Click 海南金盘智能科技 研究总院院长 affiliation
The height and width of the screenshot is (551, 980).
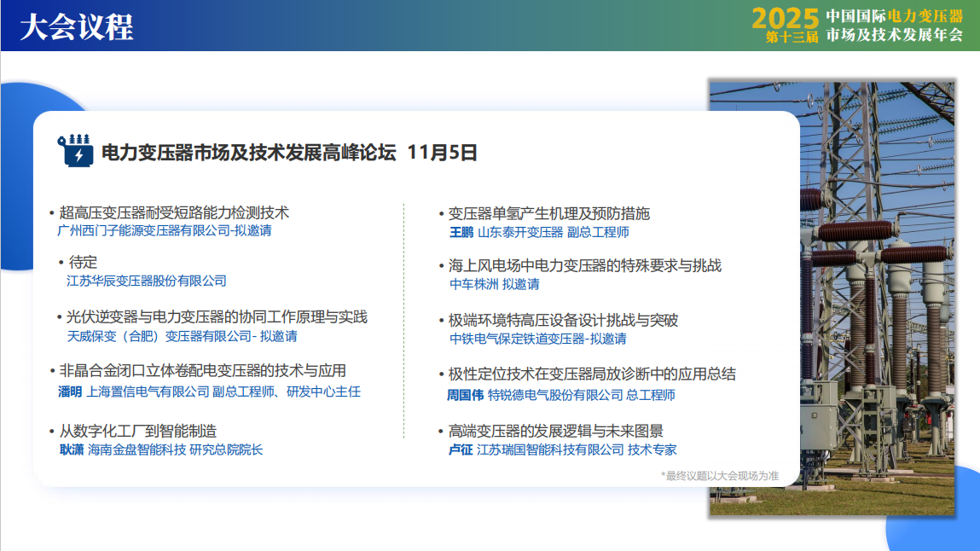175,449
